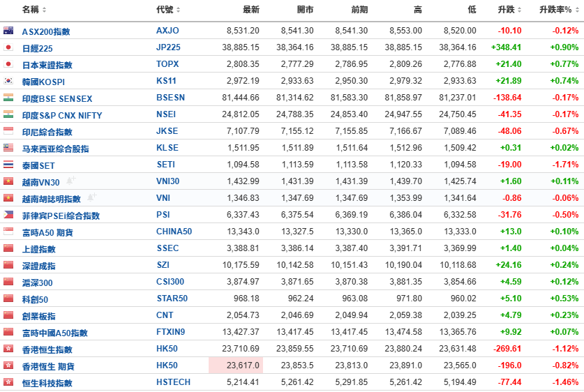Click the China flag beside 深證成指
The height and width of the screenshot is (392, 584).
[8, 265]
